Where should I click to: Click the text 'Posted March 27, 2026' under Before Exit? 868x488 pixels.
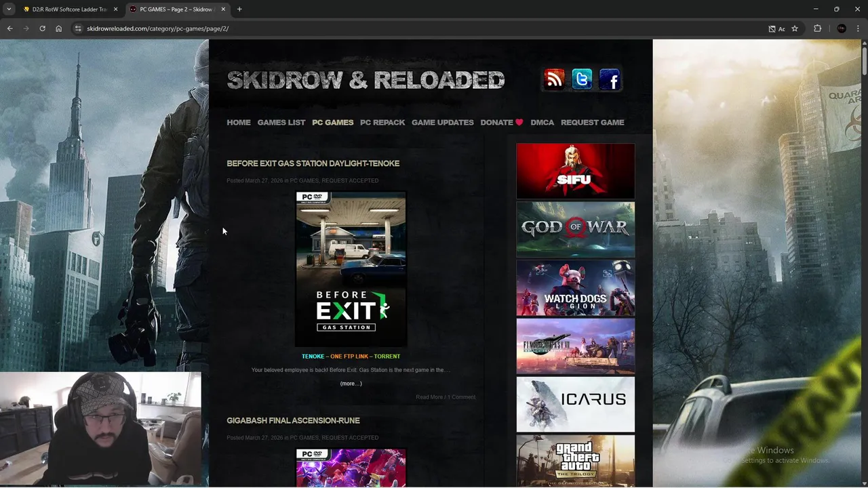point(255,181)
